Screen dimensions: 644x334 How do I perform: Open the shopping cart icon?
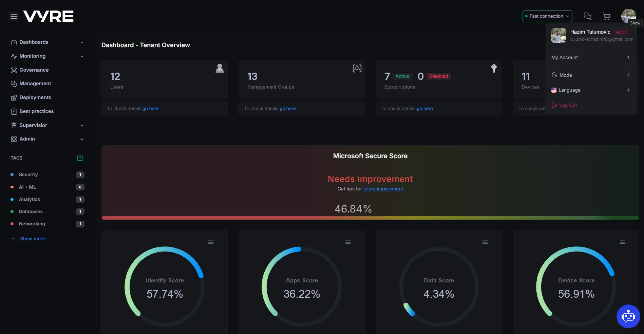606,16
